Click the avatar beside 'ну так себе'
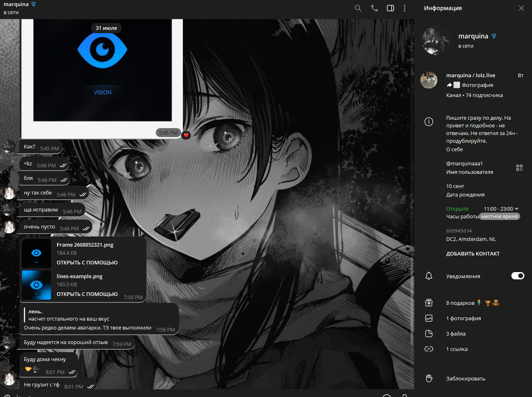 pyautogui.click(x=9, y=193)
